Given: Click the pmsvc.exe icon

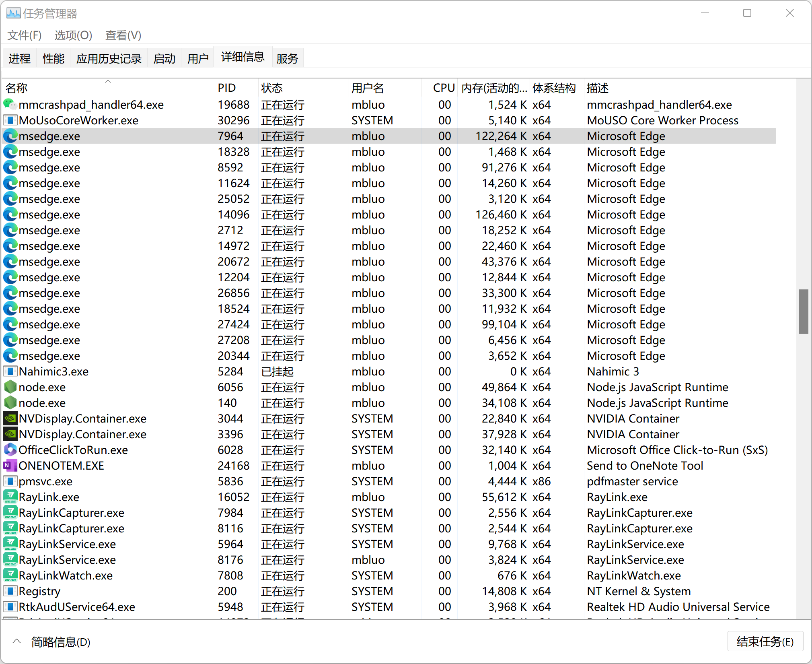Looking at the screenshot, I should coord(10,481).
